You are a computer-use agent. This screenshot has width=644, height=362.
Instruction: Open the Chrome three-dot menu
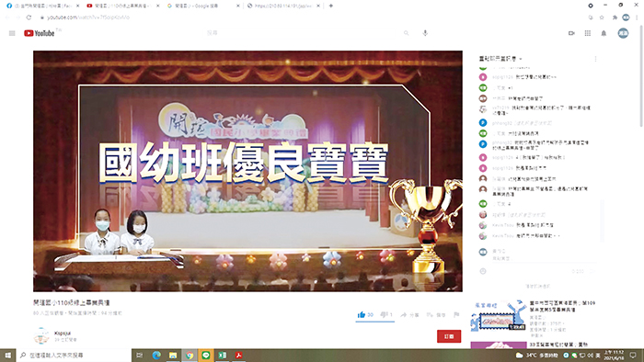pyautogui.click(x=637, y=17)
